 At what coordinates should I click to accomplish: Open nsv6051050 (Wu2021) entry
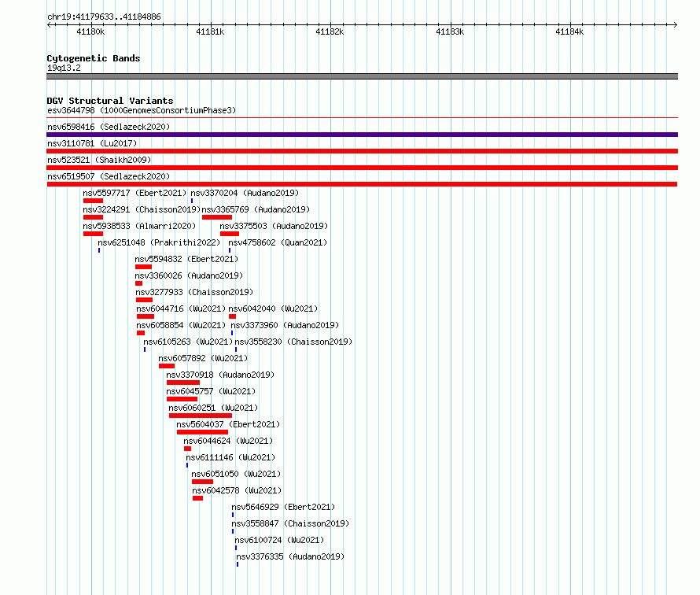click(236, 474)
